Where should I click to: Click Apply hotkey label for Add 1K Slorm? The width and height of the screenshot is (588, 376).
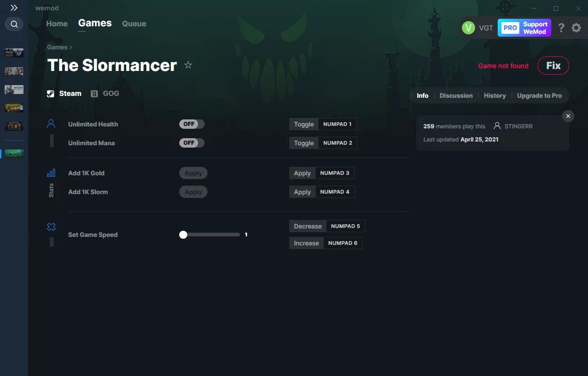[x=302, y=192]
